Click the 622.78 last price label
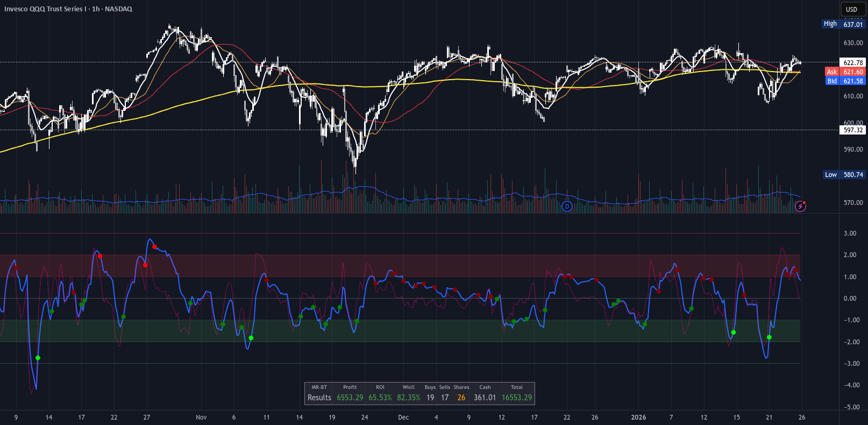 point(853,62)
